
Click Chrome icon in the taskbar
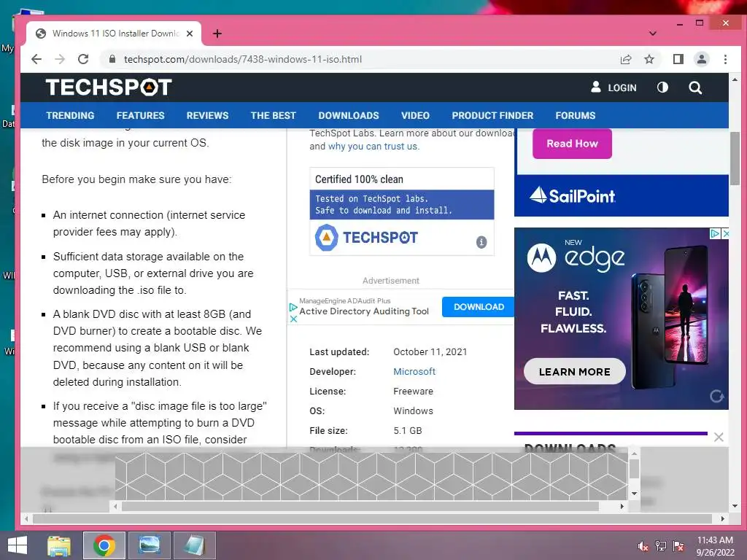tap(104, 545)
